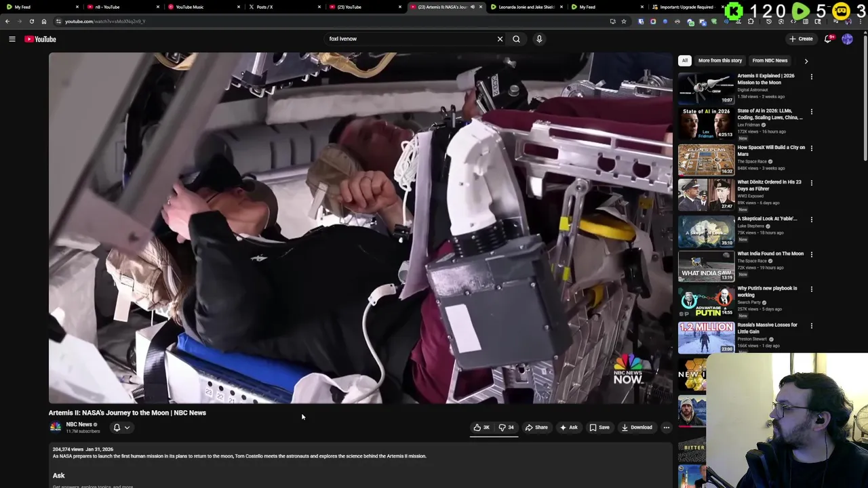Viewport: 868px width, 488px height.
Task: Click the Ask button beside Share
Action: pyautogui.click(x=569, y=428)
